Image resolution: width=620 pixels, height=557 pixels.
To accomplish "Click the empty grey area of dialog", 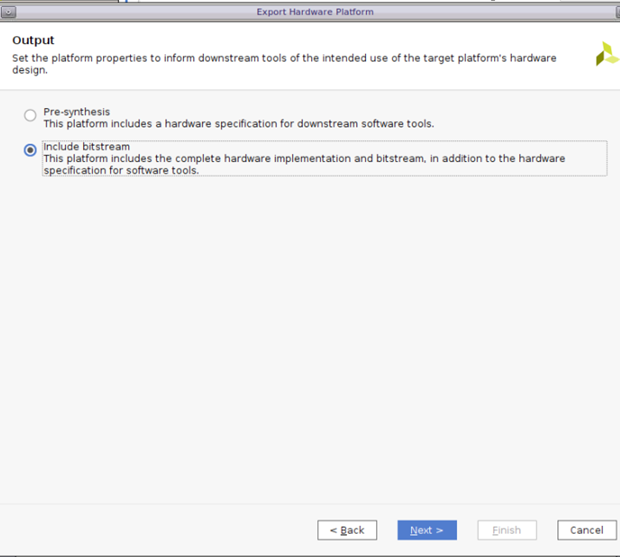I will (310, 340).
